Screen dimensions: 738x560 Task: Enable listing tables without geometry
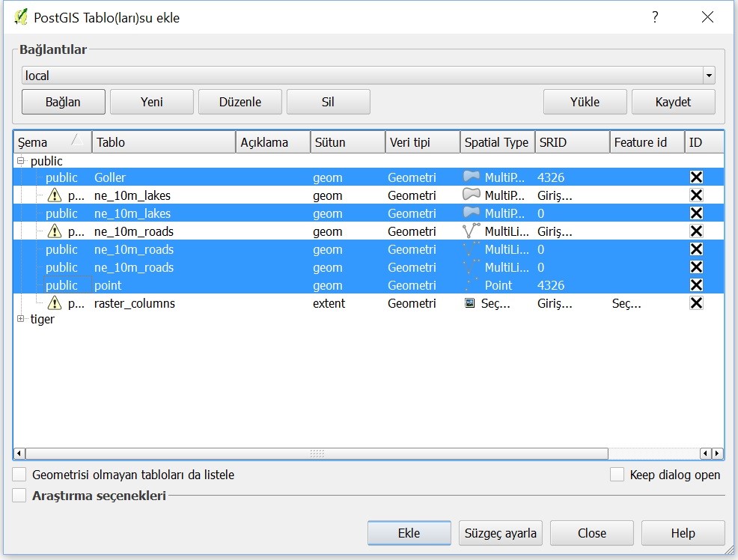coord(19,475)
